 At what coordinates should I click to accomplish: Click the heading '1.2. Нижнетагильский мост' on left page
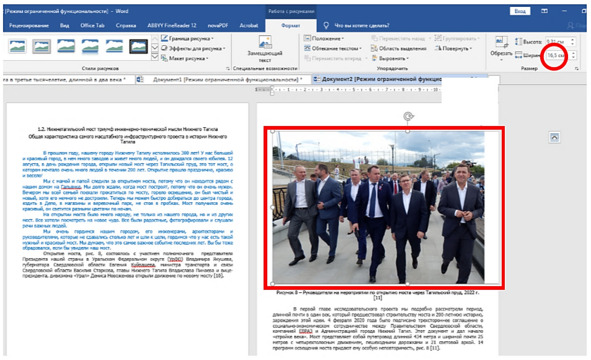point(128,129)
